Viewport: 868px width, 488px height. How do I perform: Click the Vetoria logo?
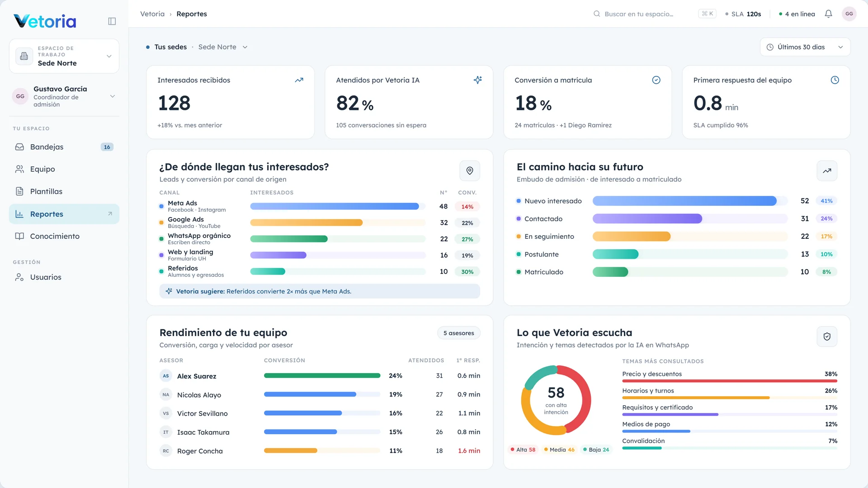click(x=45, y=21)
